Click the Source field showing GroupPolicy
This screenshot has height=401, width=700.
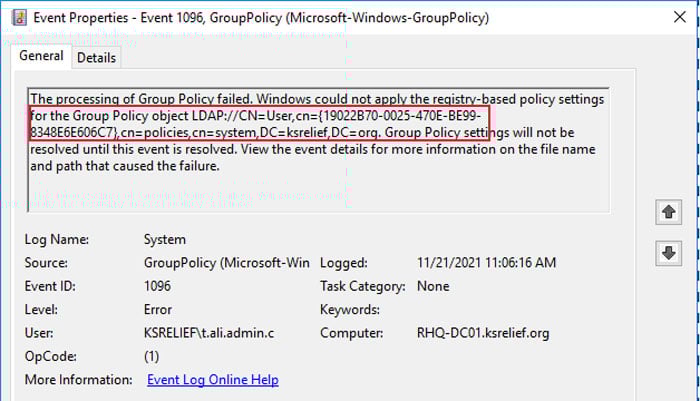[x=226, y=263]
